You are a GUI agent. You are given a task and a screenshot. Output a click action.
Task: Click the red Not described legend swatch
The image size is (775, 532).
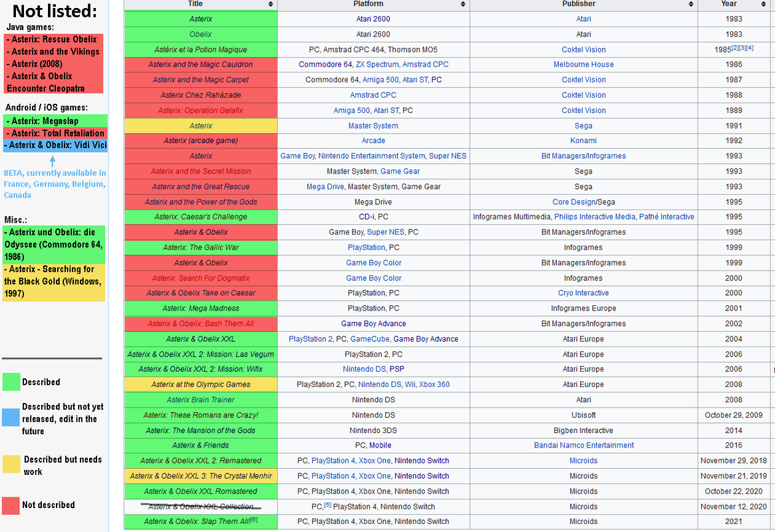(x=11, y=505)
